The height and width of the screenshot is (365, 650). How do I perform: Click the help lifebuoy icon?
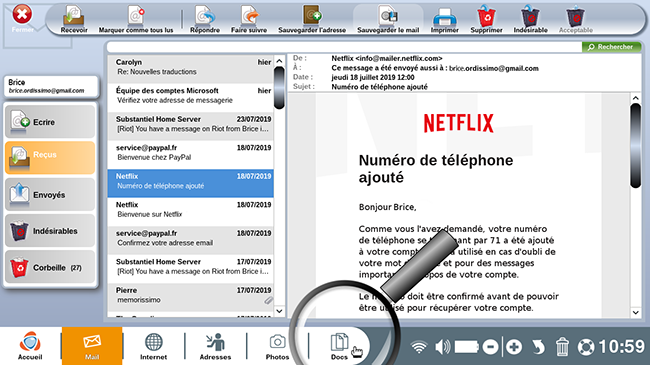[x=586, y=347]
